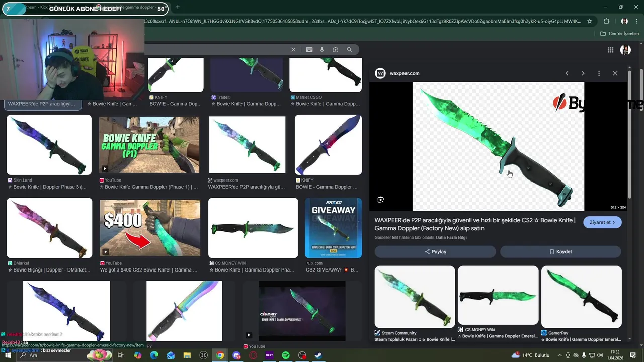Open the WAXPEER'de P2P result title
This screenshot has height=362, width=644.
(475, 224)
